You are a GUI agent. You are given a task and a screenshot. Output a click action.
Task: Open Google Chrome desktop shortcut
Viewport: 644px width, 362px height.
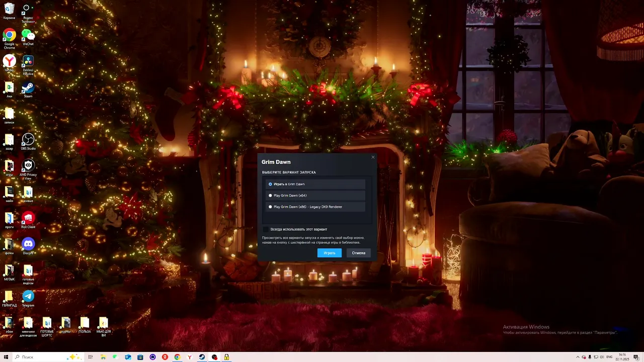pyautogui.click(x=9, y=39)
